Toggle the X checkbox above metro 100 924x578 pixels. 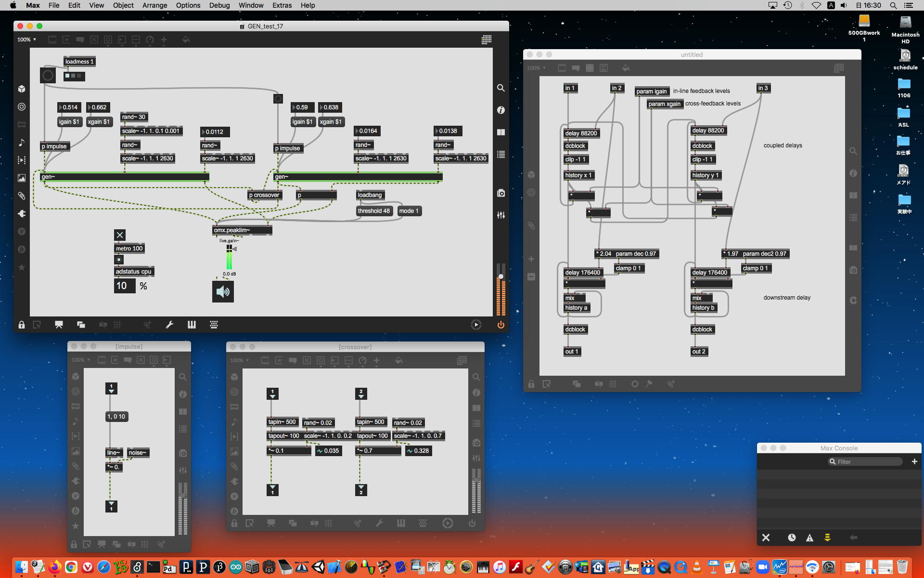coord(120,235)
